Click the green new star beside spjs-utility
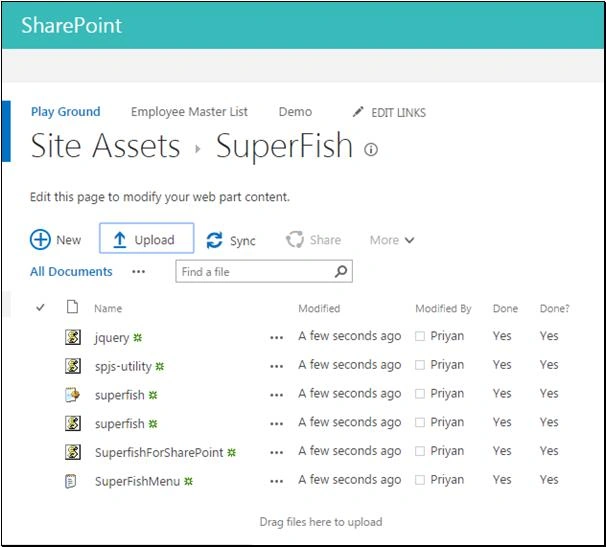This screenshot has width=606, height=547. tap(160, 366)
